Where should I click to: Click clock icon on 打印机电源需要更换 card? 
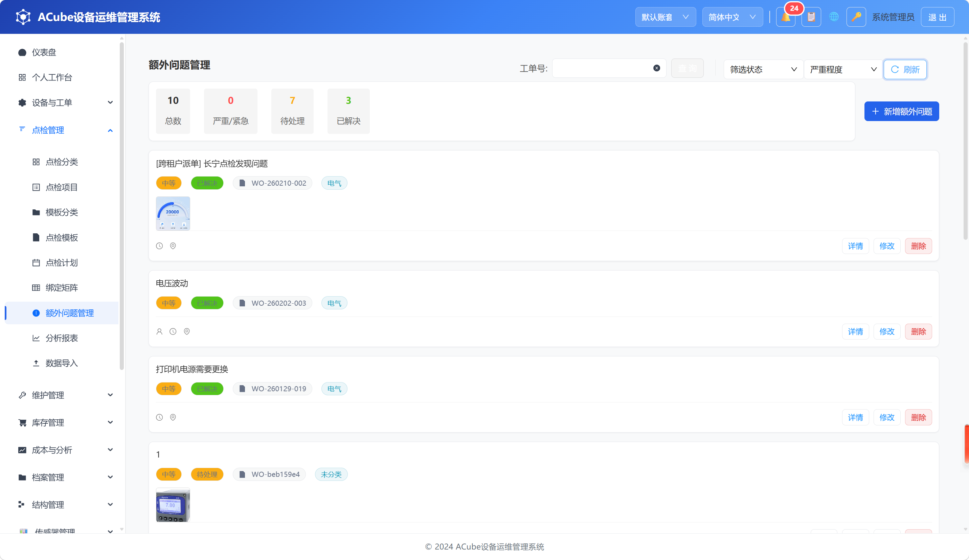pos(159,417)
